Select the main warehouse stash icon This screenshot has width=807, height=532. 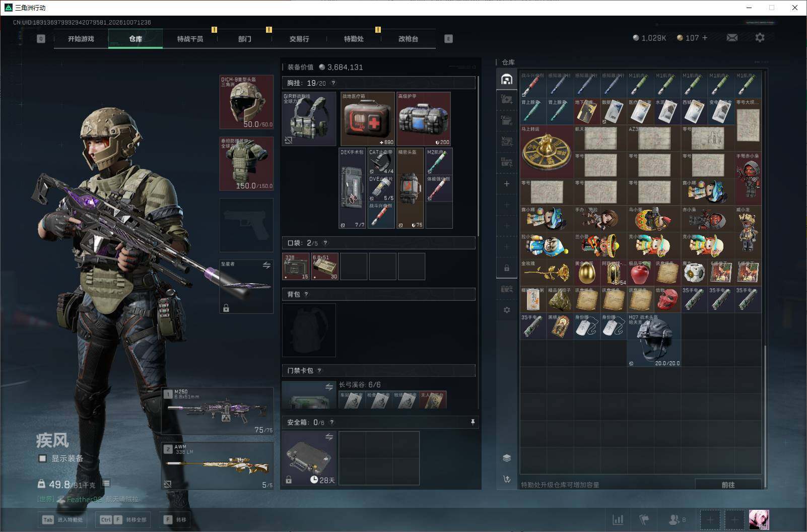pos(507,79)
